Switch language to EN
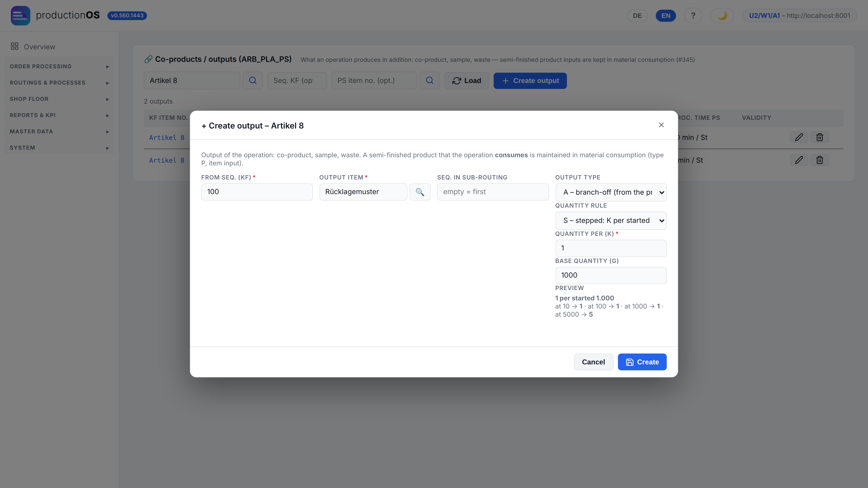This screenshot has width=868, height=488. coord(665,15)
